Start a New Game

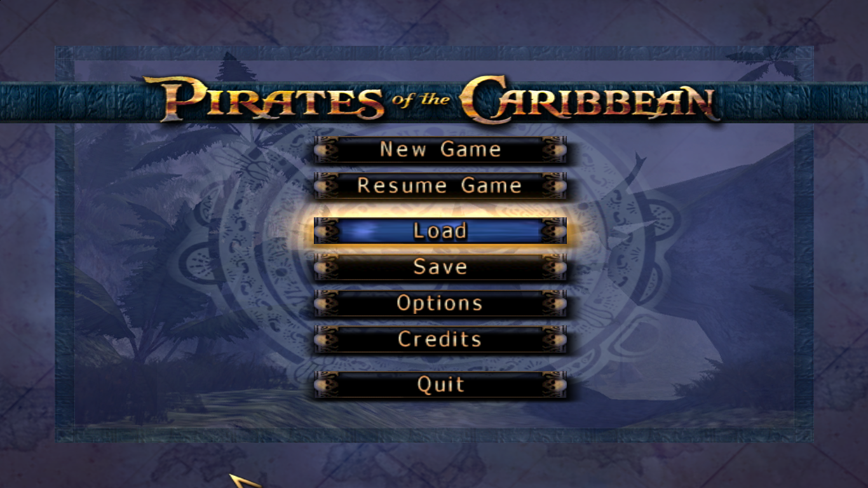pos(440,149)
